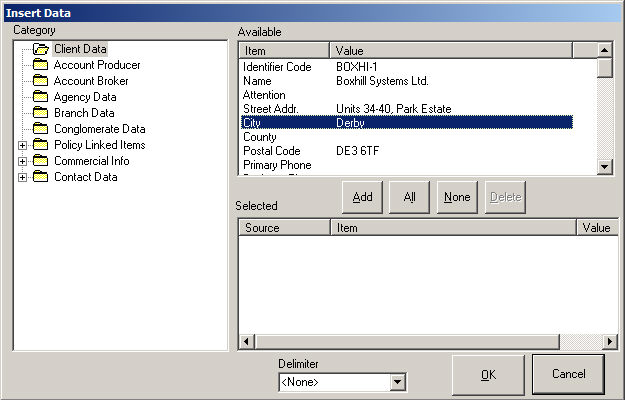625x400 pixels.
Task: Click the Branch Data folder icon
Action: pos(40,113)
